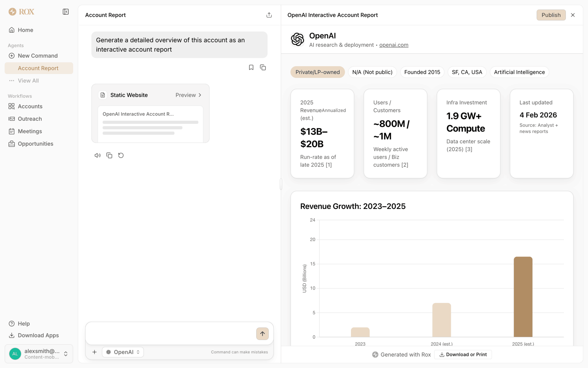588x368 pixels.
Task: Share the Account Report chat
Action: click(x=269, y=15)
